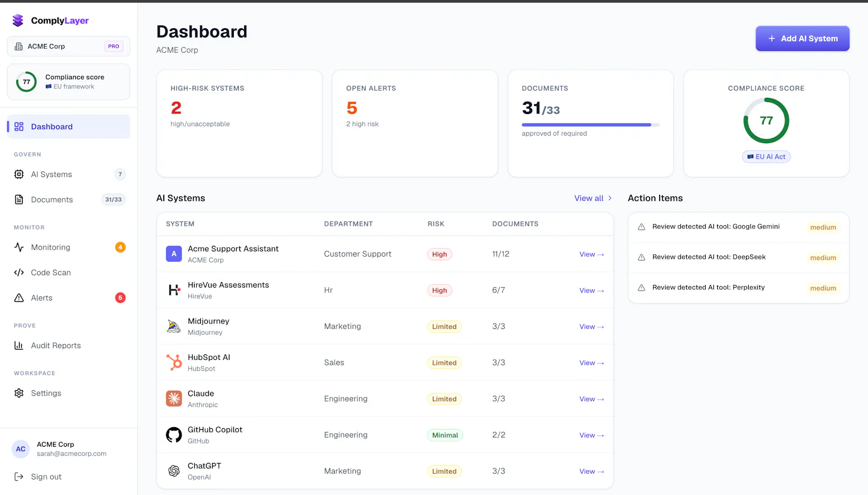Viewport: 868px width, 495px height.
Task: Open View link for ChatGPT row
Action: [591, 471]
